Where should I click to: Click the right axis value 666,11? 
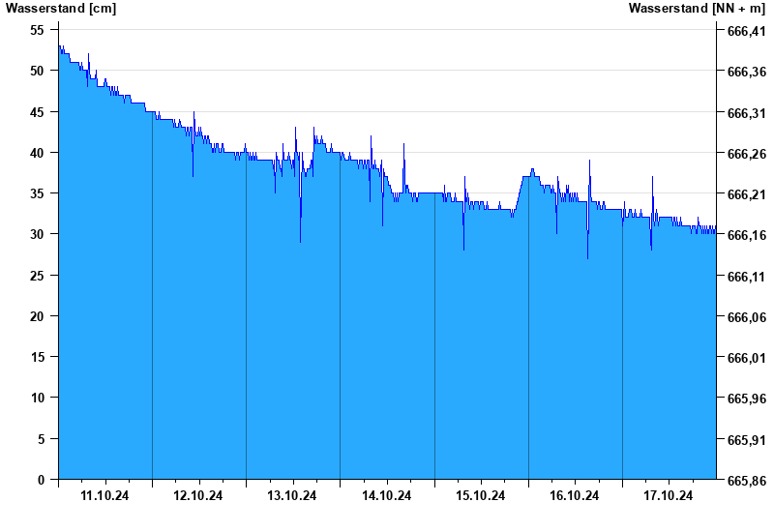pos(747,277)
